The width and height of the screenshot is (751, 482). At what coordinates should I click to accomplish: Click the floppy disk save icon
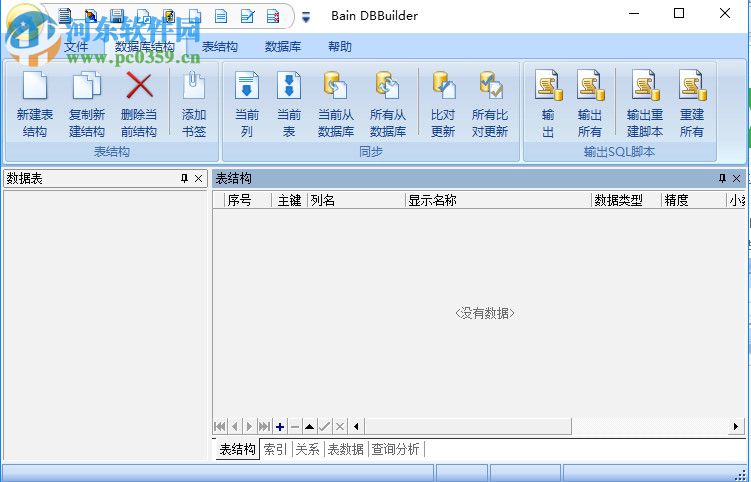pyautogui.click(x=117, y=16)
